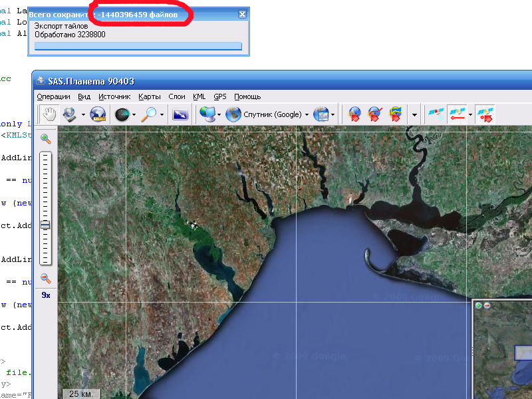Viewport: 532px width, 399px height.
Task: Select the hand pan tool
Action: 47,114
